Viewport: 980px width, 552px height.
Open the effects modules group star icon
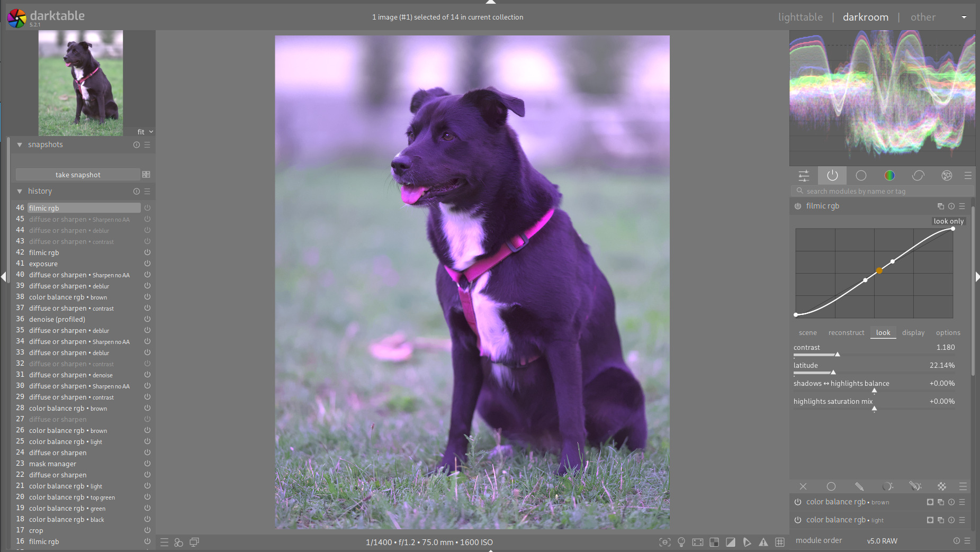pos(947,176)
